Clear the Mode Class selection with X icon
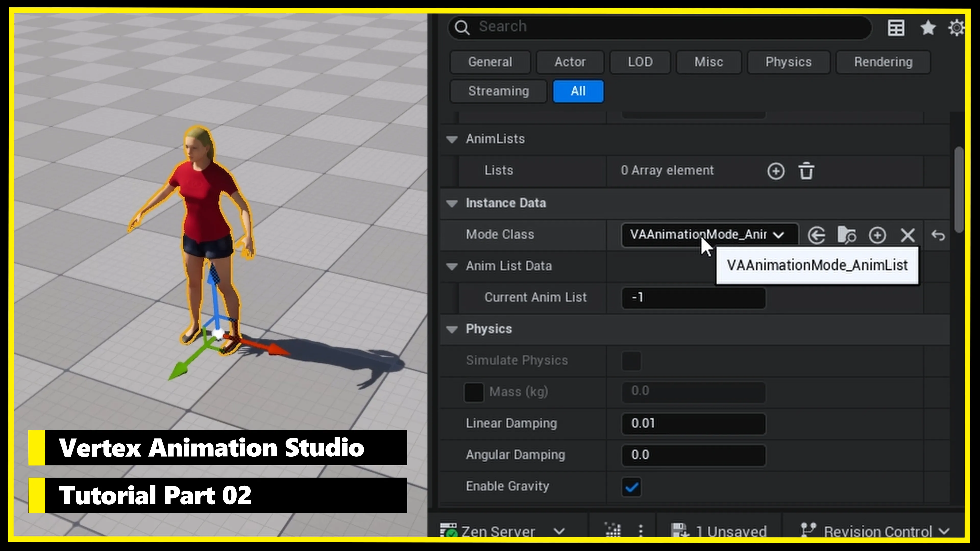The width and height of the screenshot is (980, 551). click(908, 235)
